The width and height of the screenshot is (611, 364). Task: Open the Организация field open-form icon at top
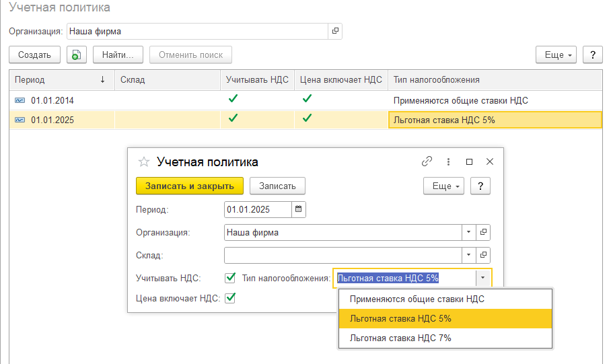[x=335, y=31]
